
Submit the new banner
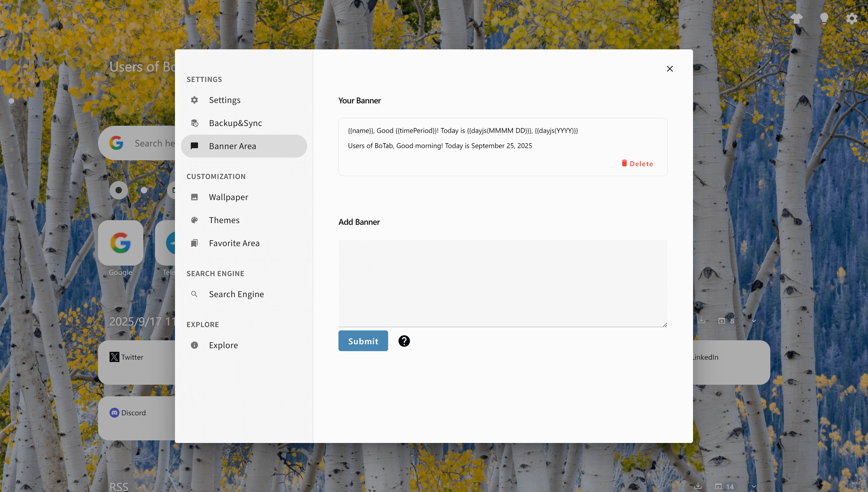pyautogui.click(x=363, y=341)
